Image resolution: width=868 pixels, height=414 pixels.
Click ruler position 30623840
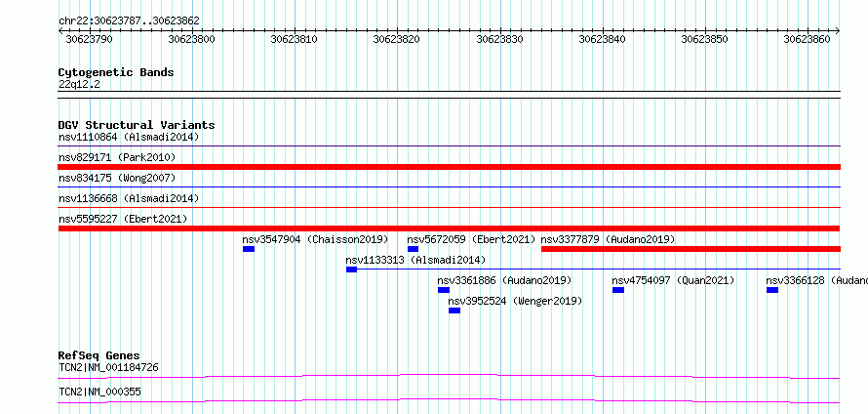pos(603,39)
